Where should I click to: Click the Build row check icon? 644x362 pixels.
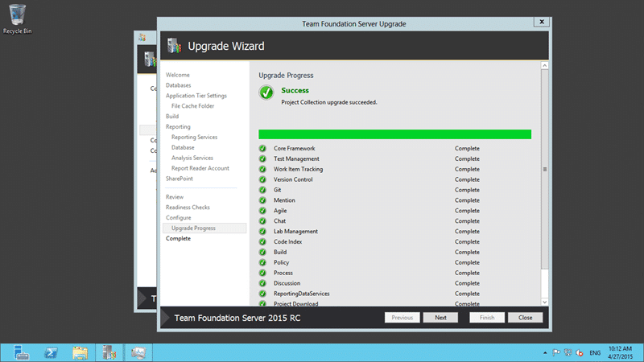(x=262, y=252)
